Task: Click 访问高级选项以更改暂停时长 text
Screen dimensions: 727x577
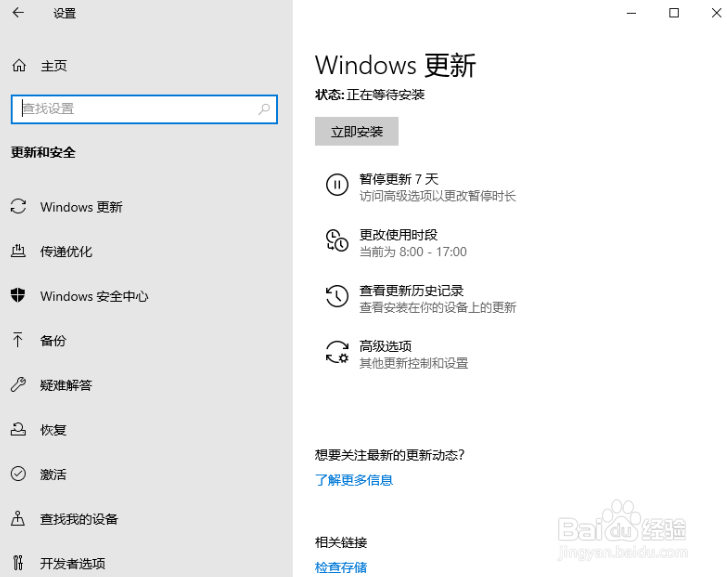Action: click(x=438, y=196)
